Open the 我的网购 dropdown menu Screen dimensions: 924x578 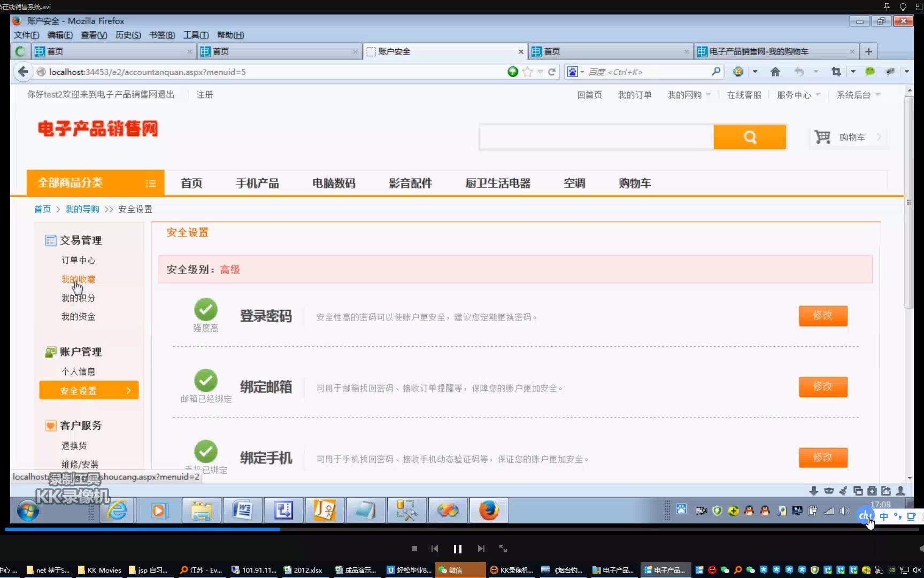point(686,95)
